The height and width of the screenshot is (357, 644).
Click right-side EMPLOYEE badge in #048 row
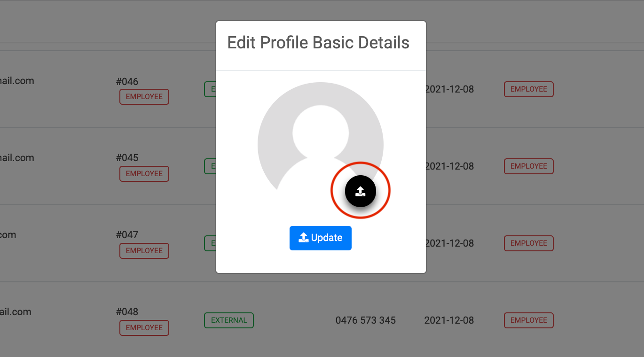click(x=529, y=320)
